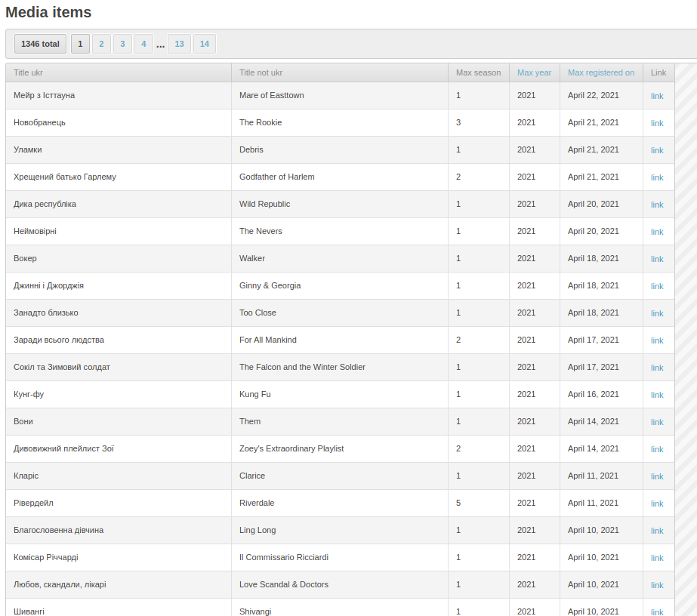Open link in Ling Long row

(657, 531)
